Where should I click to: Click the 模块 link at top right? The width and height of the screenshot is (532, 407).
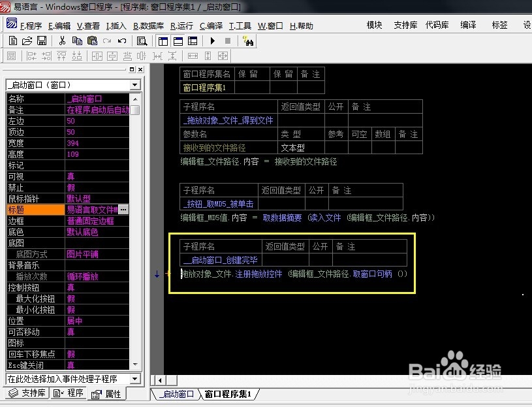coord(374,25)
